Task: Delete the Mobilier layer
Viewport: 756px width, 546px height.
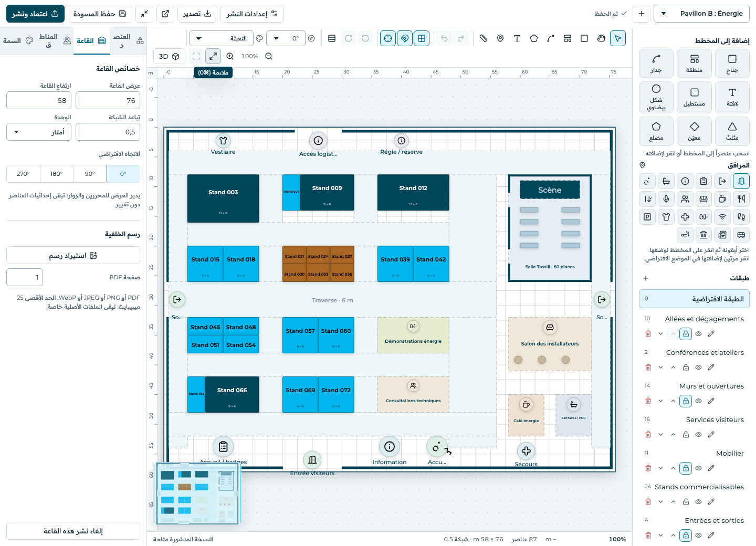Action: coord(648,468)
